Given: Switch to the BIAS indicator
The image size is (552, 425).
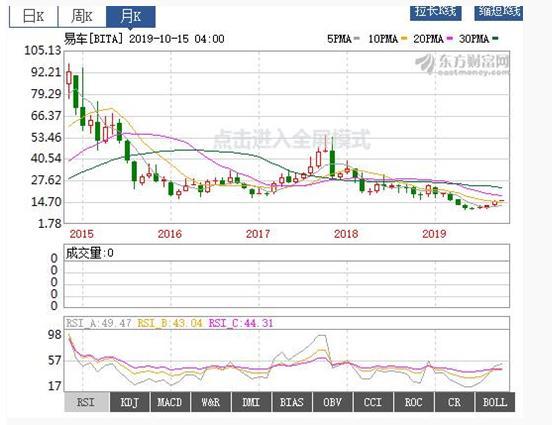Looking at the screenshot, I should [292, 402].
